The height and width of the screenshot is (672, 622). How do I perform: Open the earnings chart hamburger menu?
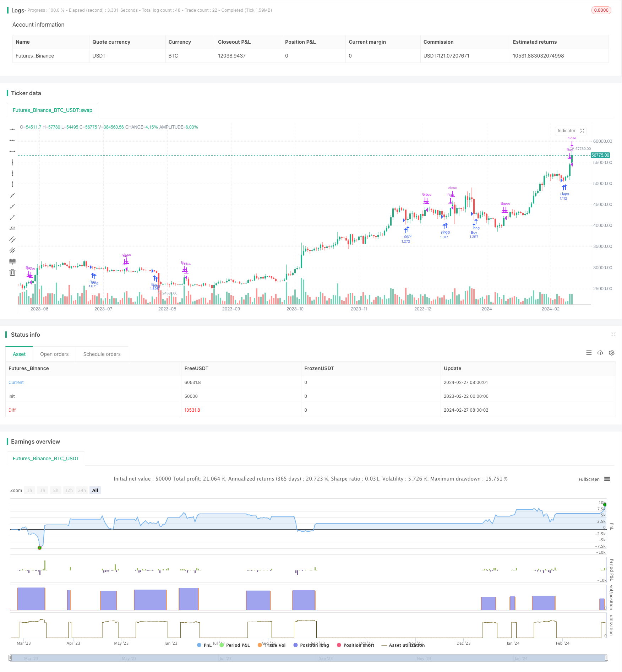pos(607,479)
